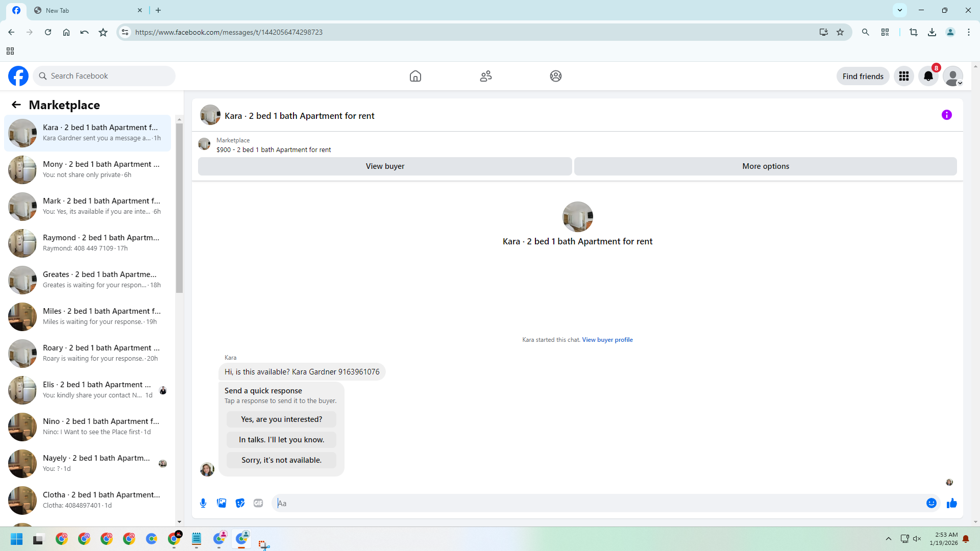The width and height of the screenshot is (980, 551).
Task: Open the taskbar clock showing 2:53 AM
Action: coord(944,539)
